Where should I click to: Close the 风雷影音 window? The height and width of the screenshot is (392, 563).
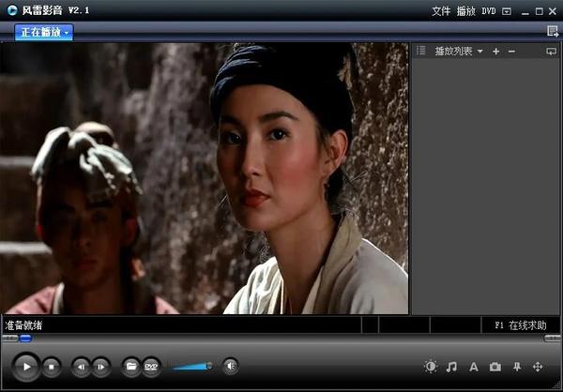553,11
